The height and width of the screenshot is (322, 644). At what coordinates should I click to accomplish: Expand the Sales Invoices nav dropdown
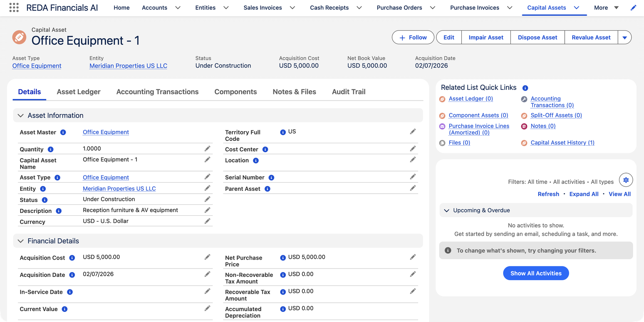coord(293,8)
